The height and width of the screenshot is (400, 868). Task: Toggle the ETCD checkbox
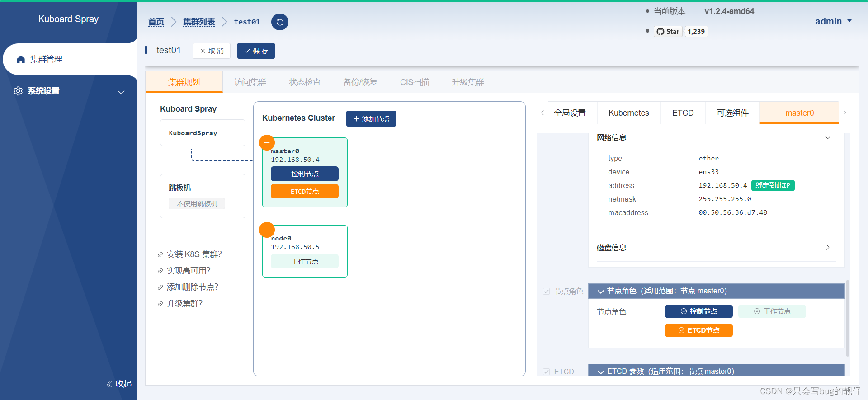(546, 372)
